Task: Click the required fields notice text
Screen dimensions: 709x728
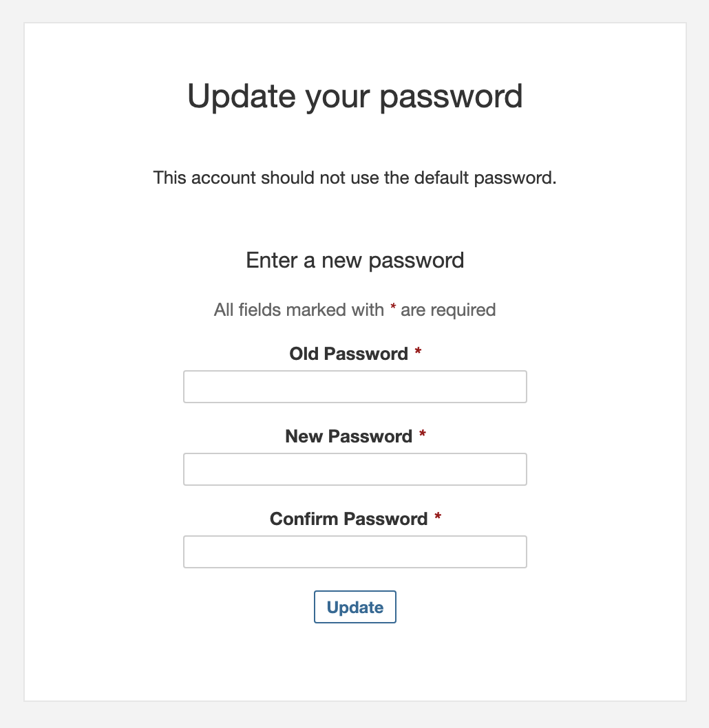Action: click(x=354, y=310)
